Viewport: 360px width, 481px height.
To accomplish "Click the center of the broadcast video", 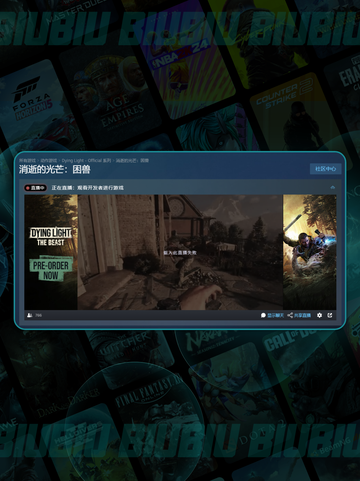I will coord(180,252).
